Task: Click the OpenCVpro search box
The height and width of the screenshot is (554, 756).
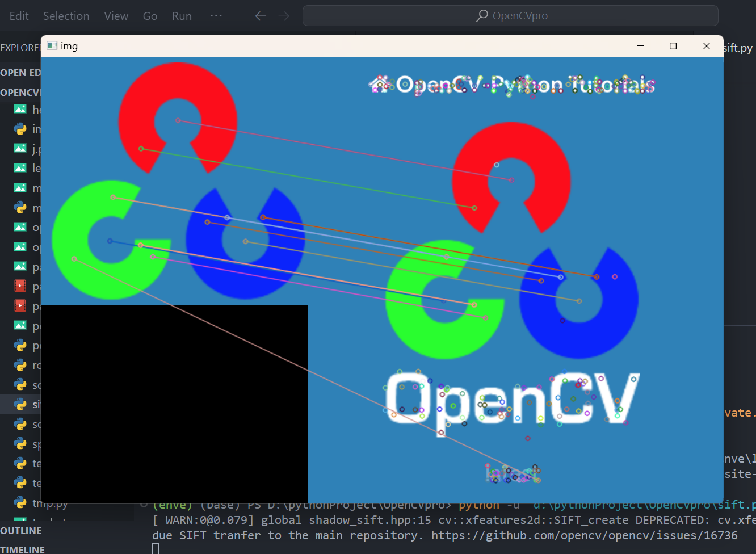Action: click(510, 16)
